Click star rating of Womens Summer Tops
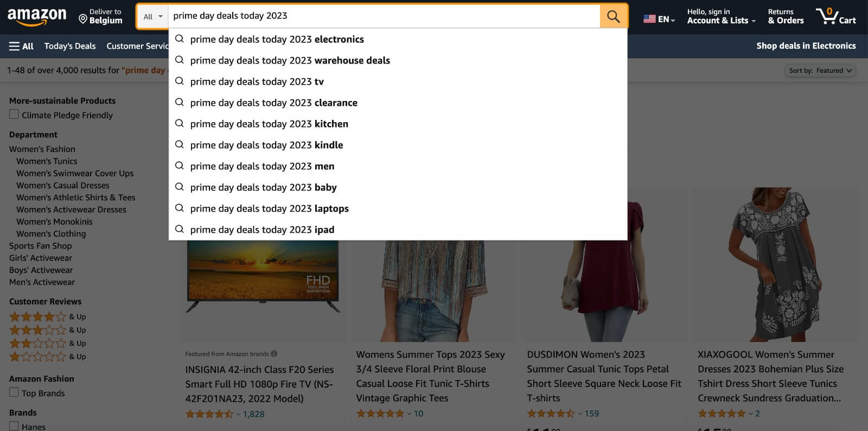Viewport: 868px width, 431px height. click(380, 414)
